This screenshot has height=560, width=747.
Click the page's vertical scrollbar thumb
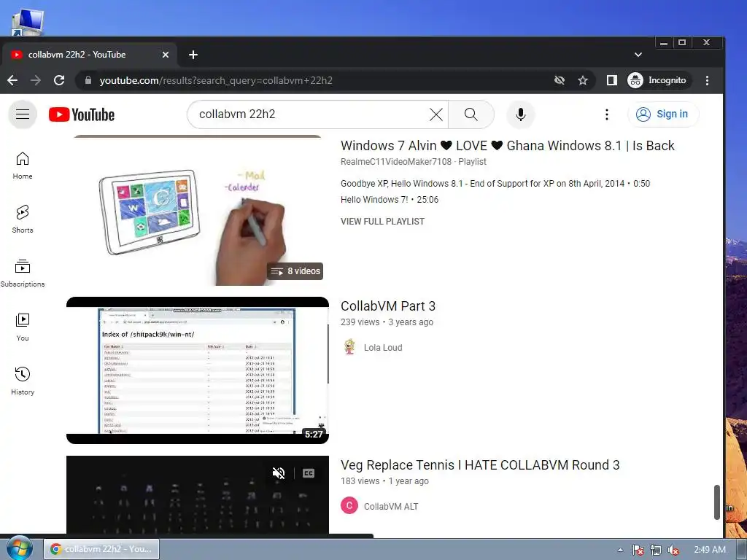716,502
